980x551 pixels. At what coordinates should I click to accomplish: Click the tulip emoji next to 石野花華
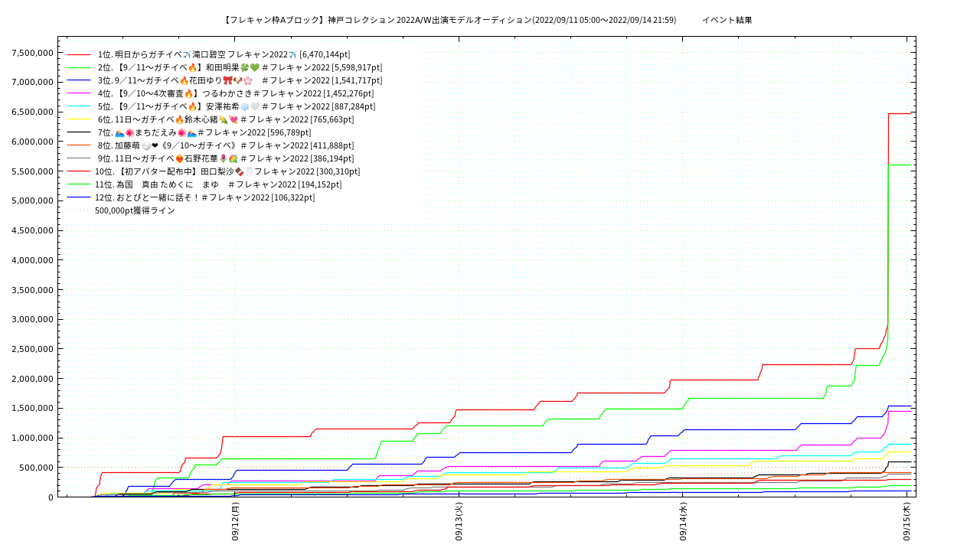(x=223, y=158)
